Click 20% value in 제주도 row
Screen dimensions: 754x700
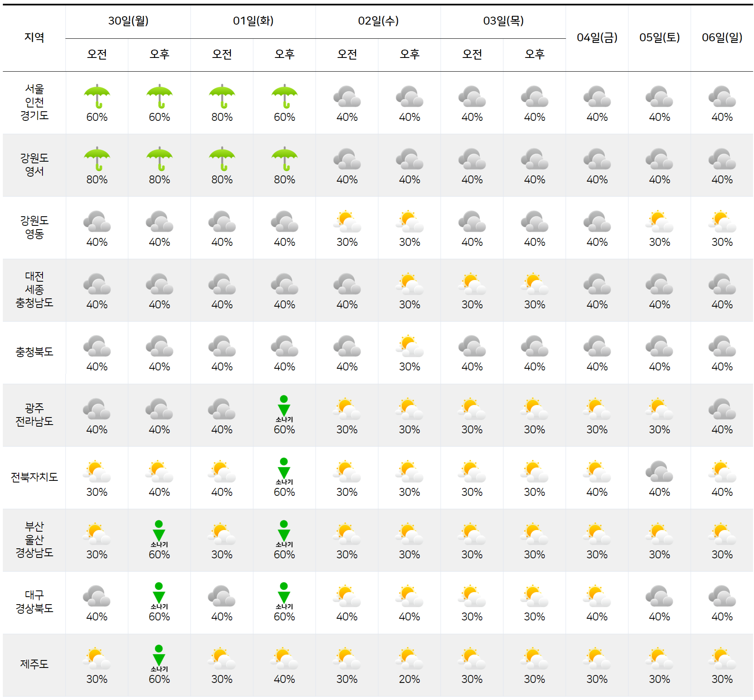[409, 680]
